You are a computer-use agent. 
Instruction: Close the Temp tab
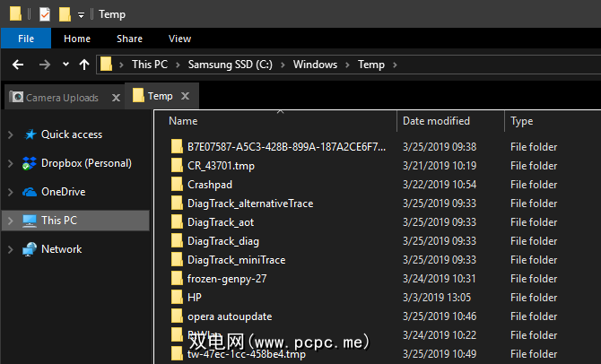click(185, 96)
